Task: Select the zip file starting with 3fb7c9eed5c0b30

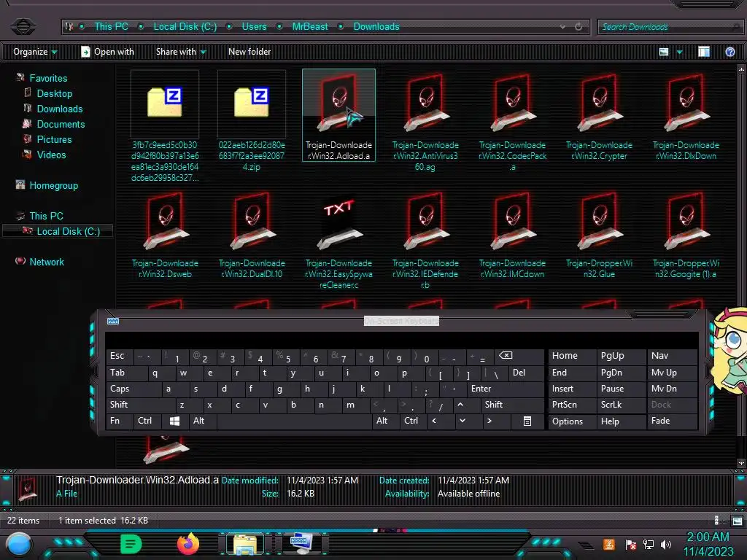Action: click(x=165, y=126)
